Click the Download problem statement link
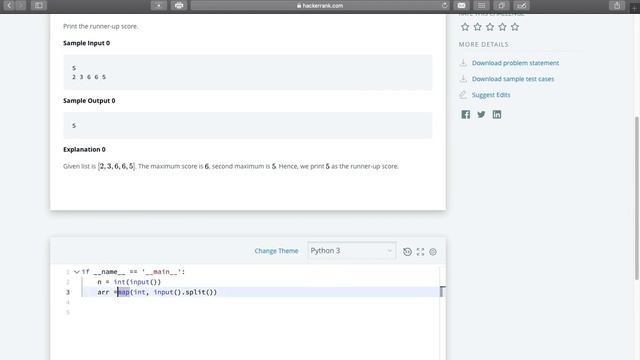This screenshot has width=640, height=360. pos(516,63)
